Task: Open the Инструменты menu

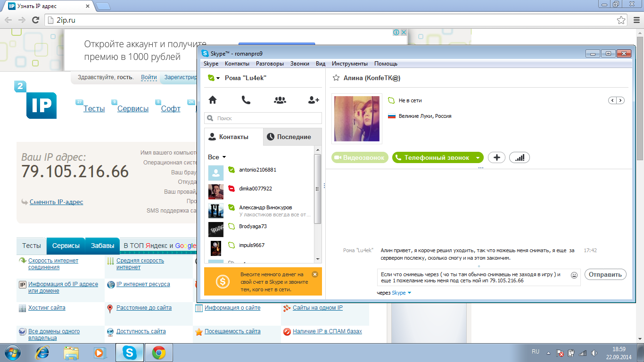Action: pyautogui.click(x=349, y=64)
